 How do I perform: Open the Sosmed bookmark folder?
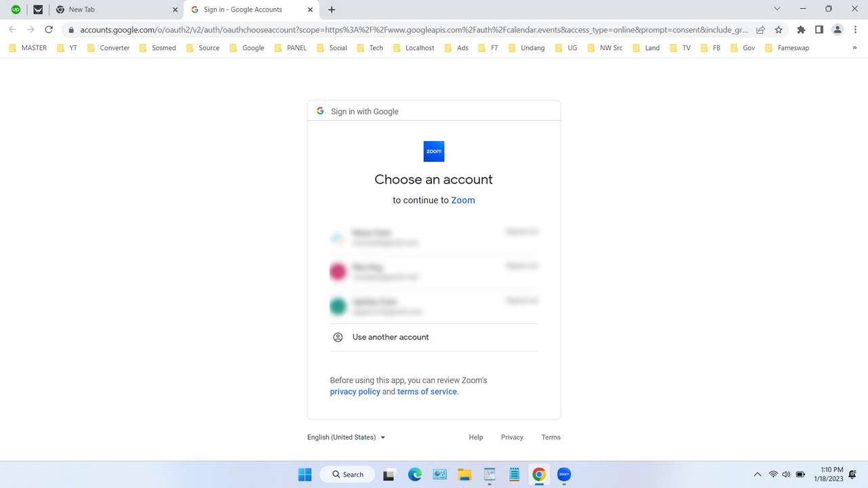tap(157, 48)
